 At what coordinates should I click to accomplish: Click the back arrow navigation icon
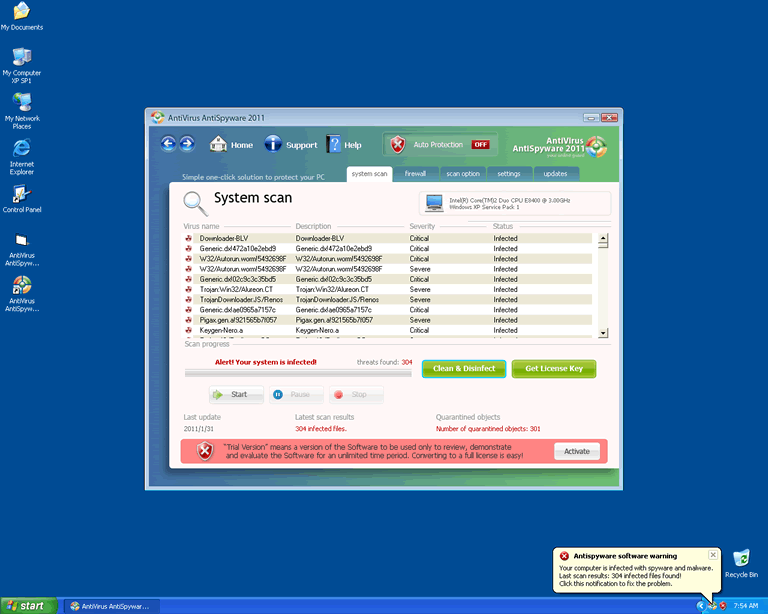(168, 145)
